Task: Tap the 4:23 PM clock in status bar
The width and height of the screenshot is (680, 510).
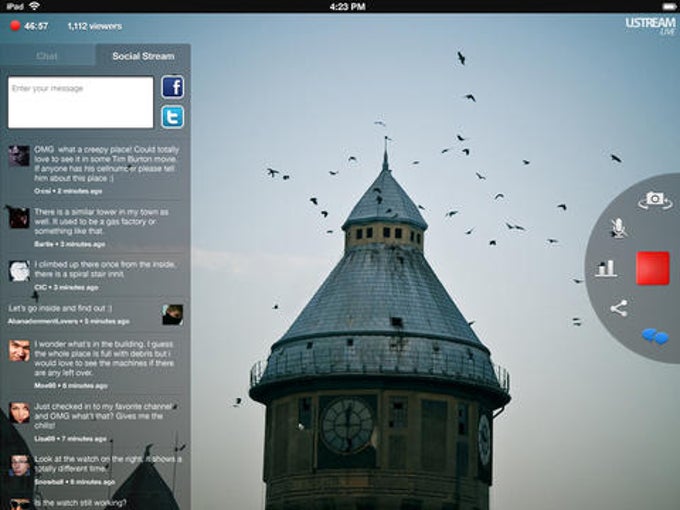Action: (347, 7)
